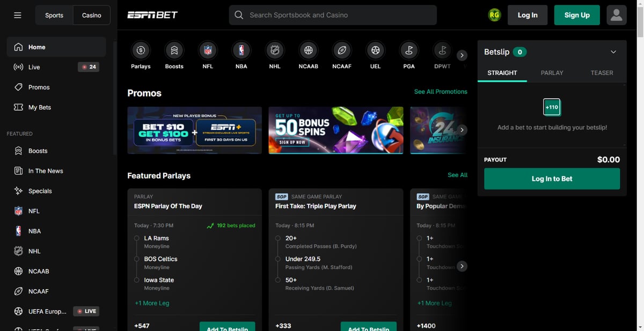Select the Parlays category icon
The height and width of the screenshot is (331, 644).
pyautogui.click(x=141, y=50)
